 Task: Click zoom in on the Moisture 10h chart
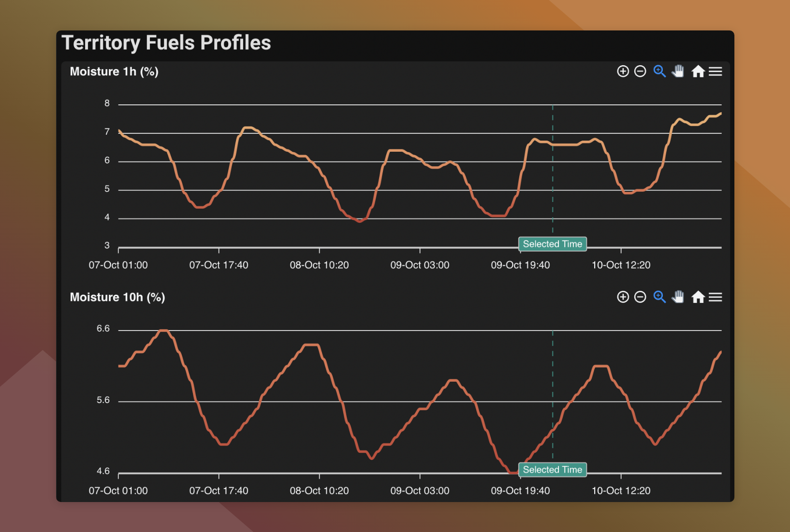point(623,297)
